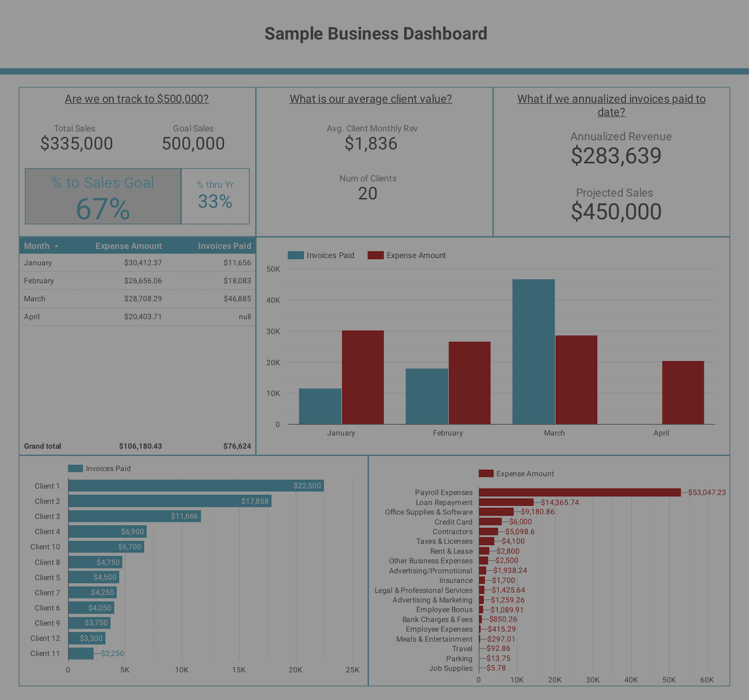Click the Client 7 bar labeled $4,250
Image resolution: width=749 pixels, height=700 pixels.
click(93, 592)
